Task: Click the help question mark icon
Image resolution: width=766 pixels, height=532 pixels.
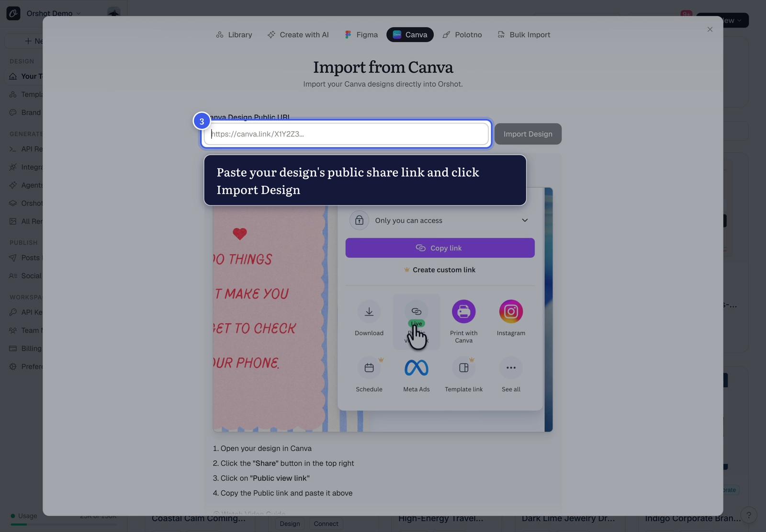Action: point(749,515)
